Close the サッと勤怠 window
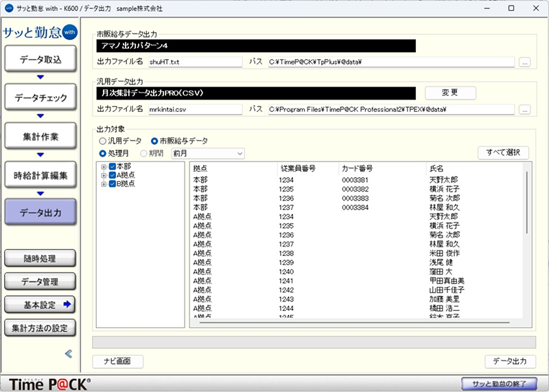The width and height of the screenshot is (549, 392). tap(536, 8)
